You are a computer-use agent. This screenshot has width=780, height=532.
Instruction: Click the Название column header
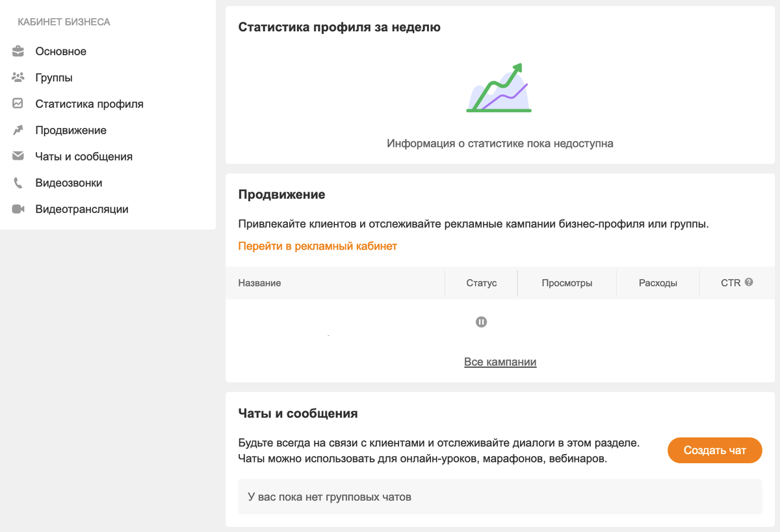point(259,283)
